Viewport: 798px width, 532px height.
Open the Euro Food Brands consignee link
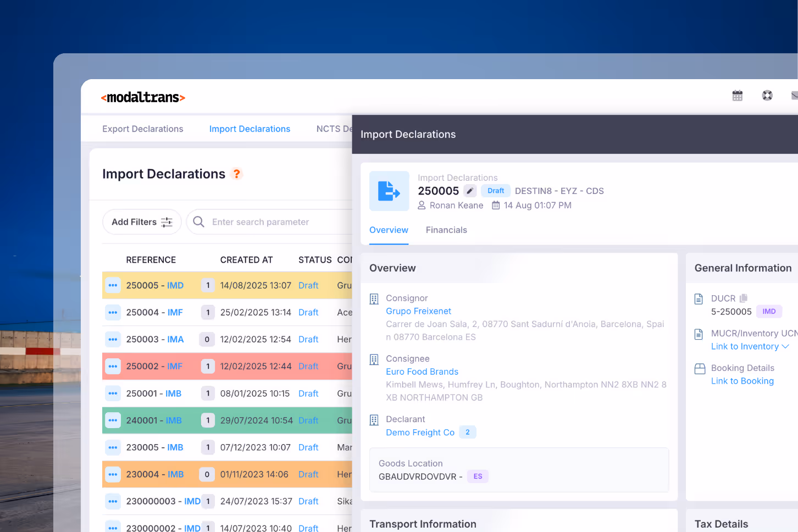pyautogui.click(x=422, y=372)
